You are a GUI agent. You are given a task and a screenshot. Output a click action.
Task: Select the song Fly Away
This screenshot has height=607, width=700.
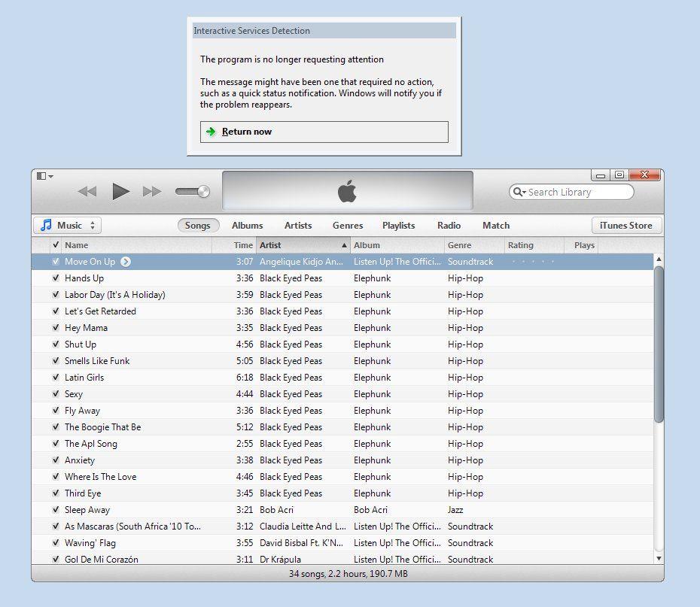342,411
